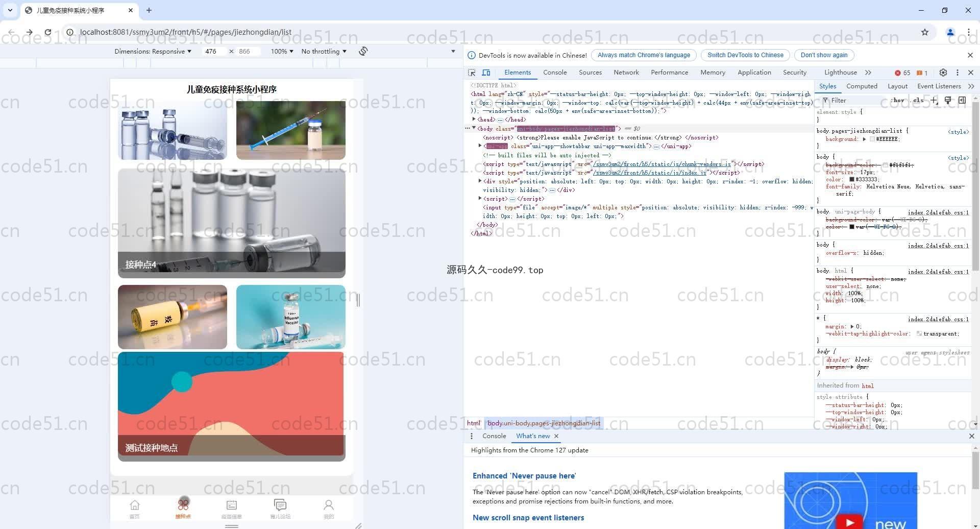Open the Dimensions Responsive dropdown

pyautogui.click(x=153, y=51)
